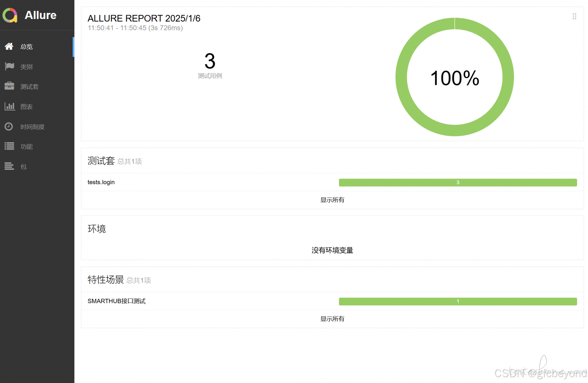Open the 测试套 briefcase icon
Image resolution: width=588 pixels, height=383 pixels.
pos(9,86)
